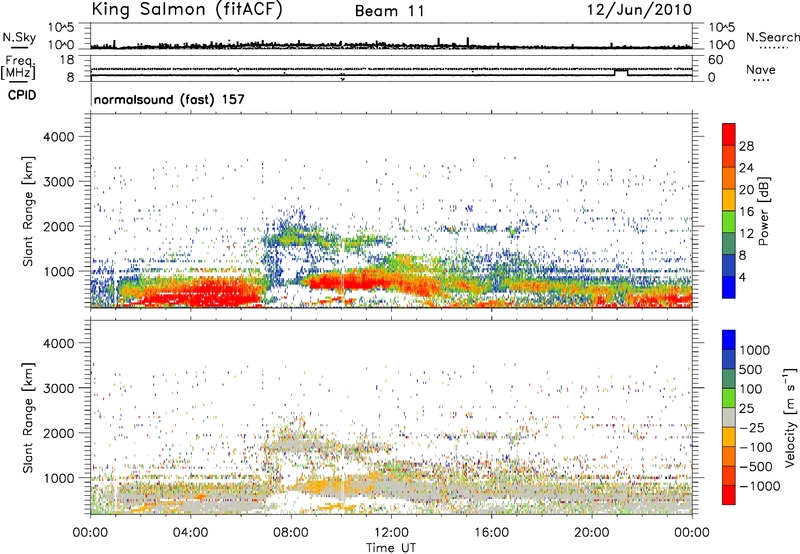This screenshot has width=800, height=554.
Task: Select the 'Freq. [MHz]' axis label
Action: pos(18,68)
